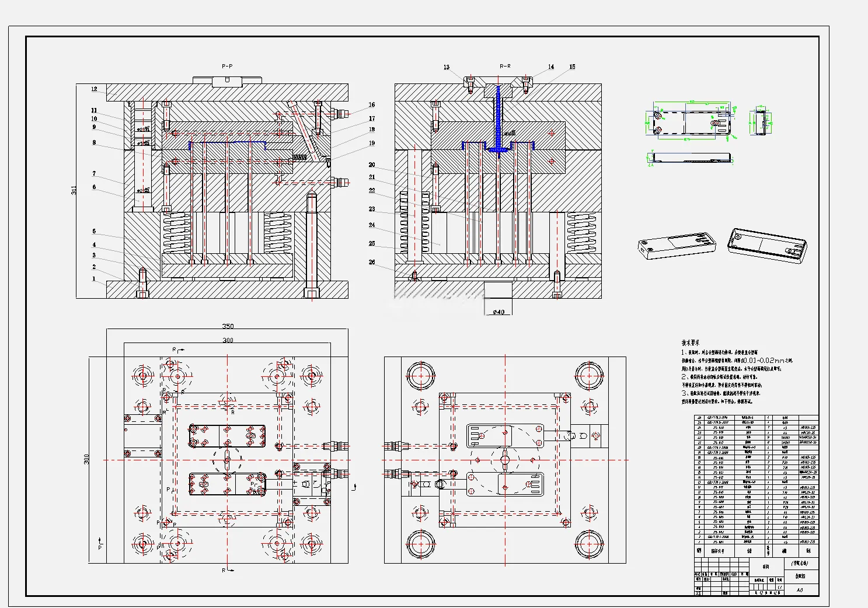
Task: Click part callout number 1
Action: (x=94, y=279)
